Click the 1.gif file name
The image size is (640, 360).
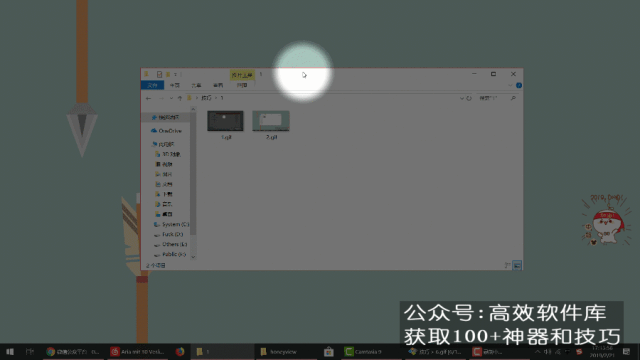click(226, 137)
